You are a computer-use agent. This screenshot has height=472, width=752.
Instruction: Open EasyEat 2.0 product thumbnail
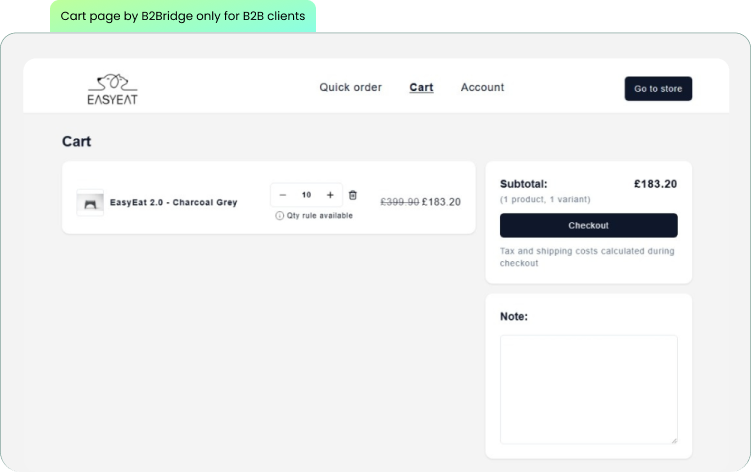coord(90,202)
